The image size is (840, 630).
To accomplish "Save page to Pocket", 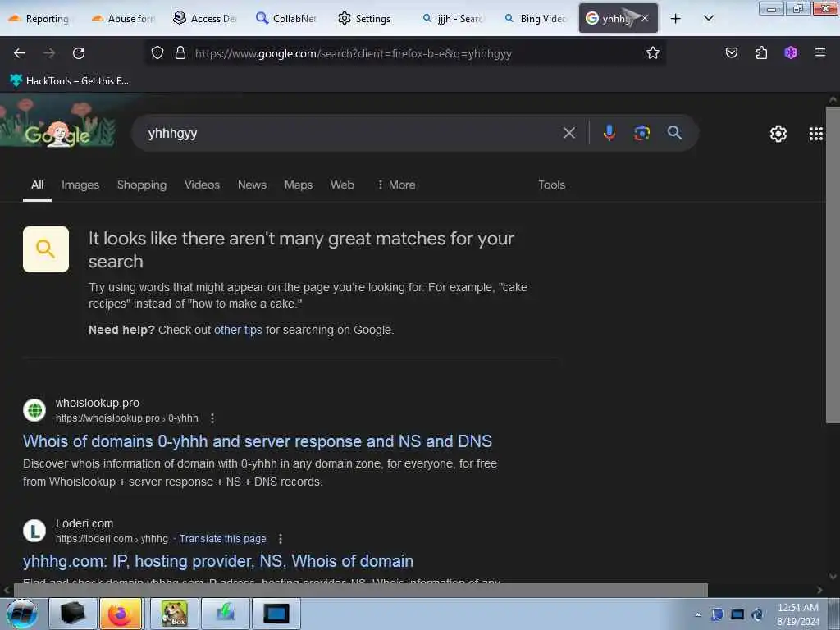I will click(731, 52).
